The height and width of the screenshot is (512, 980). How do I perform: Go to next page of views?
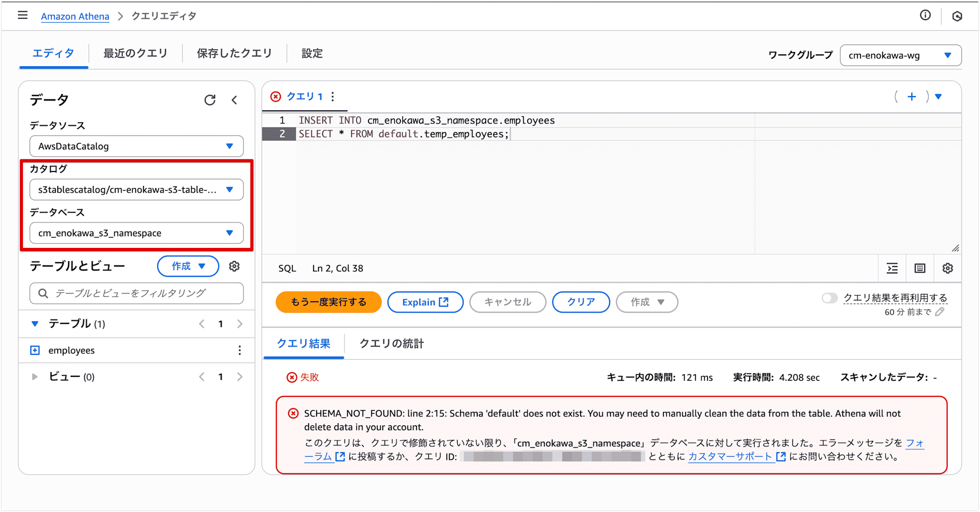pos(240,376)
